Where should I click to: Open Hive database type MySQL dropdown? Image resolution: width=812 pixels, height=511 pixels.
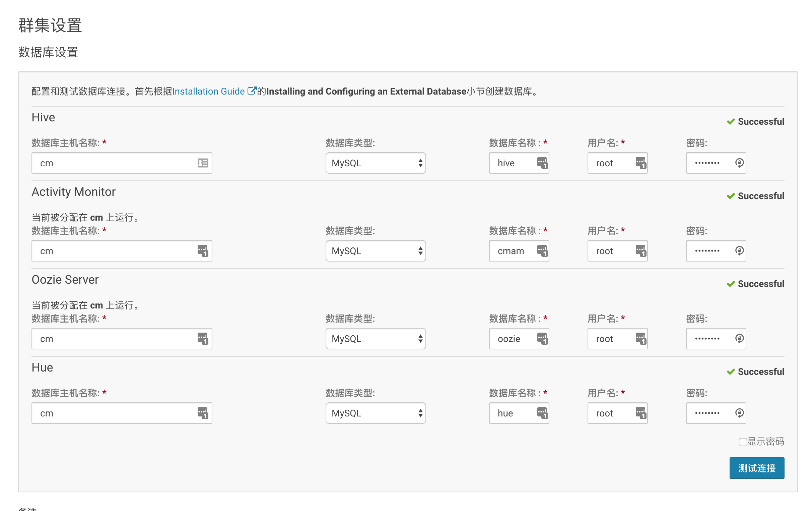click(x=375, y=163)
